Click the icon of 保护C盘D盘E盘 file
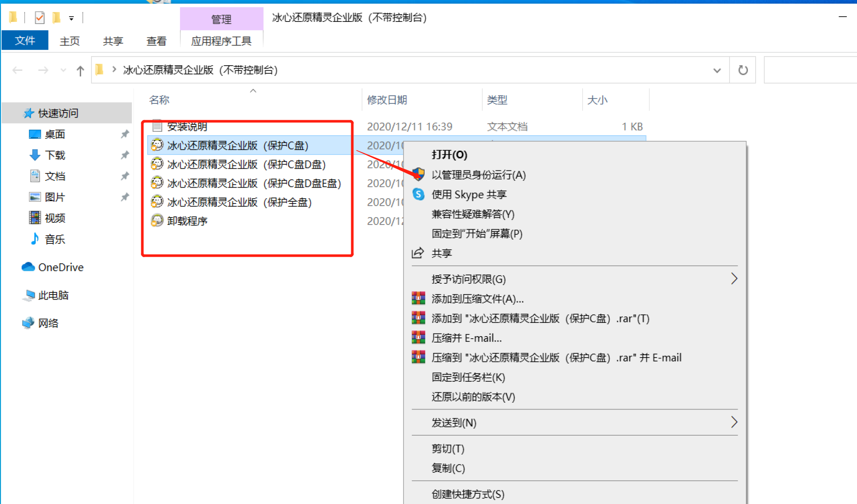This screenshot has height=504, width=857. pos(157,183)
